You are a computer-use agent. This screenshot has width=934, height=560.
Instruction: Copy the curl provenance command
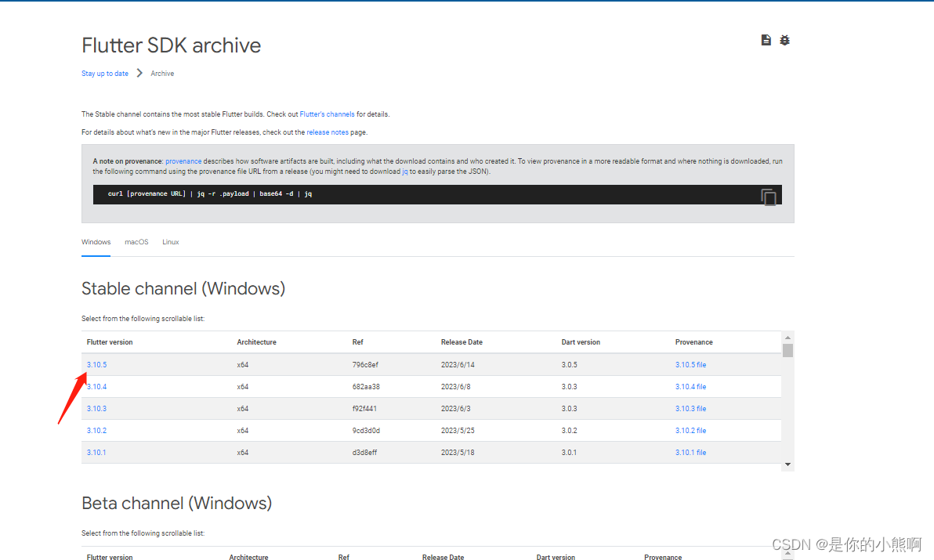[769, 197]
